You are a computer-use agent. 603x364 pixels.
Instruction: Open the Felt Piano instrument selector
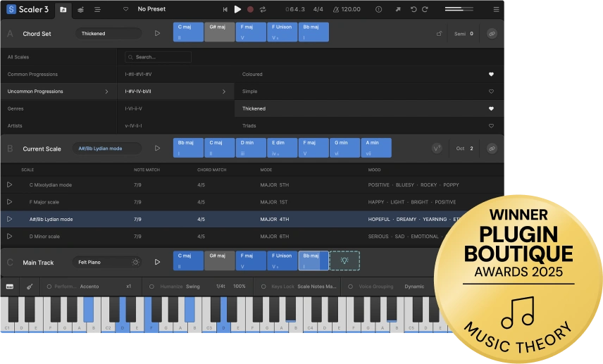pyautogui.click(x=107, y=262)
